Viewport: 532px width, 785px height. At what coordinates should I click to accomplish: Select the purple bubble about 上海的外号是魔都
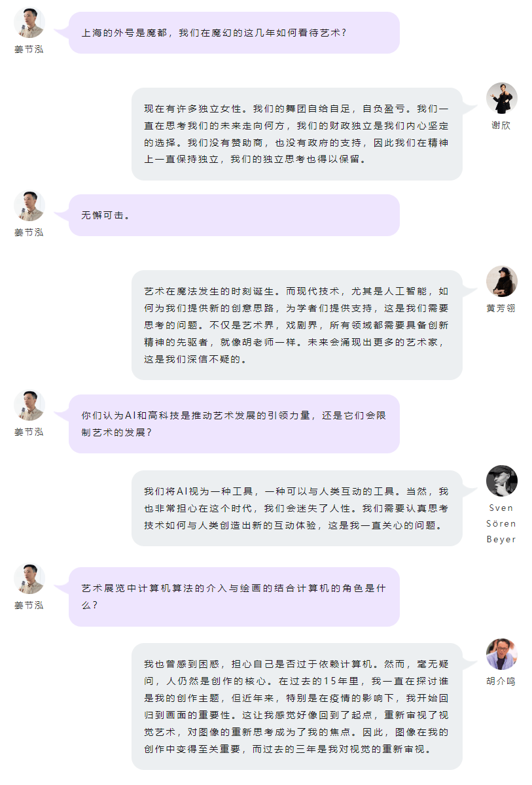point(234,32)
